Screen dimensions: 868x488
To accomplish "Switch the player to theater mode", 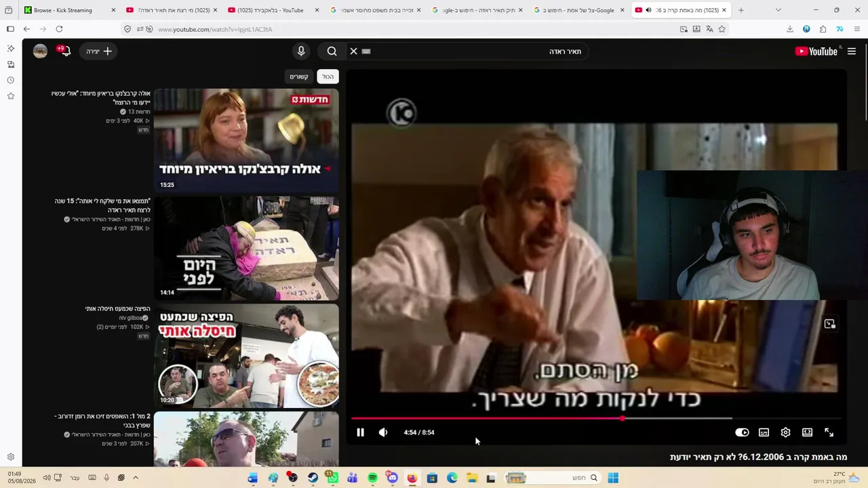I will click(807, 432).
